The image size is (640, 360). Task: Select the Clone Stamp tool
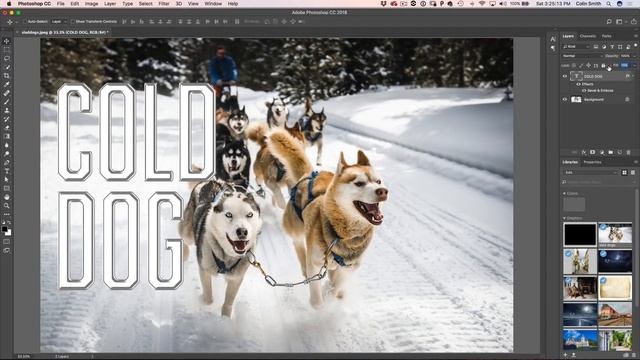click(x=7, y=110)
